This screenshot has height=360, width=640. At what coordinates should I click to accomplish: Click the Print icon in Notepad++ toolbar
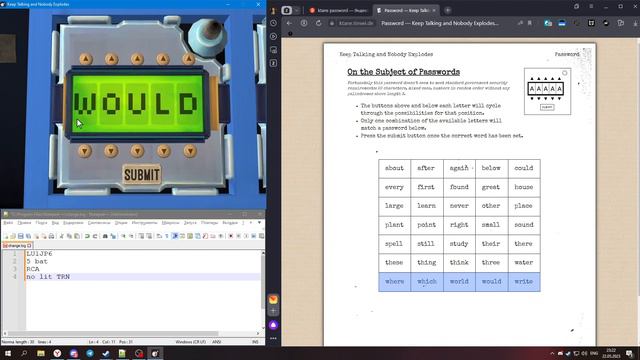(x=51, y=236)
